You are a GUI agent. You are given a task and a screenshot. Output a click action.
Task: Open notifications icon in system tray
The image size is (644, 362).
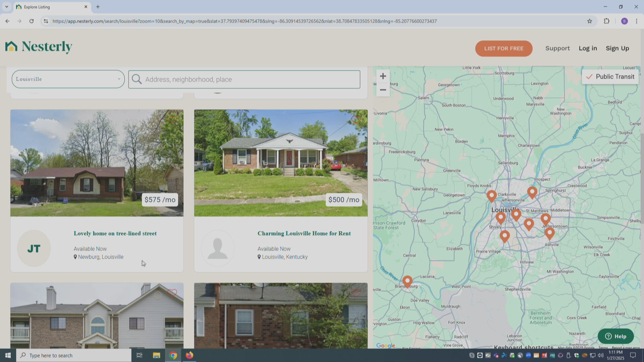633,355
